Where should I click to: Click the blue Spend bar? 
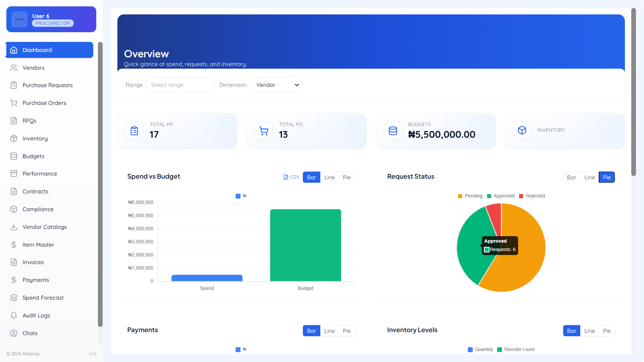207,278
